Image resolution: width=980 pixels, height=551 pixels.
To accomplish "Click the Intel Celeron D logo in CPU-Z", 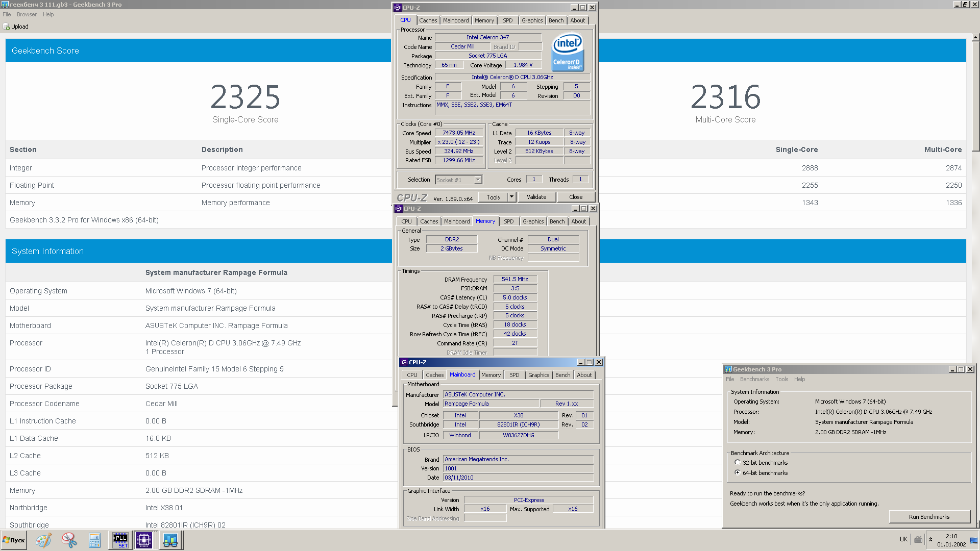I will pos(567,53).
